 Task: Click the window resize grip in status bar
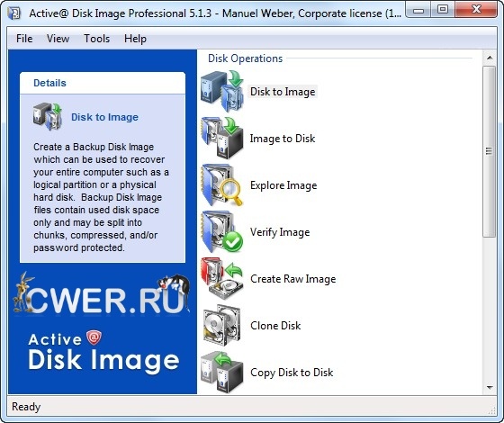coord(491,409)
